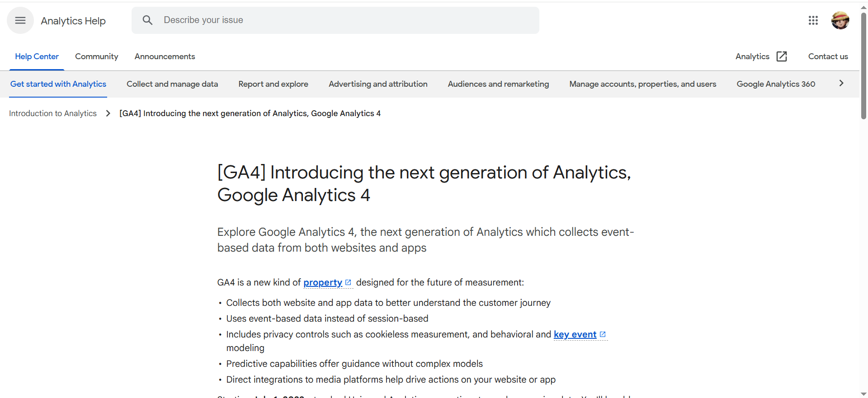Viewport: 868px width, 398px height.
Task: Expand more categories with right chevron
Action: [x=841, y=83]
